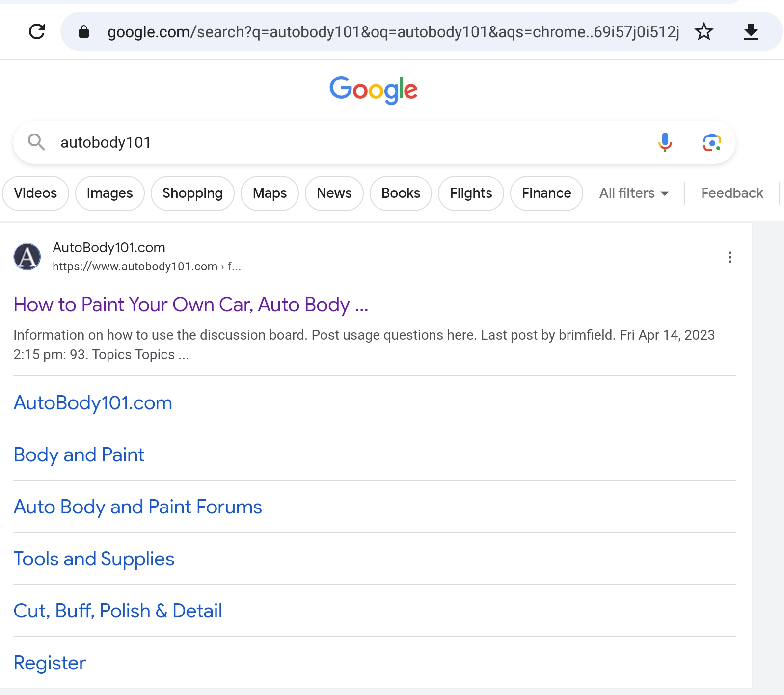Open three-dot menu for AutoBody101 result
This screenshot has width=784, height=695.
coord(730,257)
